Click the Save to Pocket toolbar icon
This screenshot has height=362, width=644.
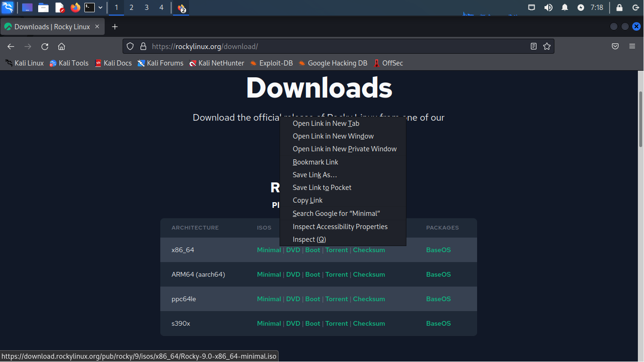615,46
